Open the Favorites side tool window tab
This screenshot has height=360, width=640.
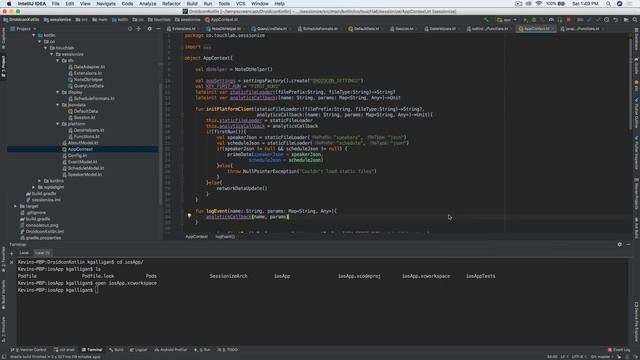tap(3, 260)
